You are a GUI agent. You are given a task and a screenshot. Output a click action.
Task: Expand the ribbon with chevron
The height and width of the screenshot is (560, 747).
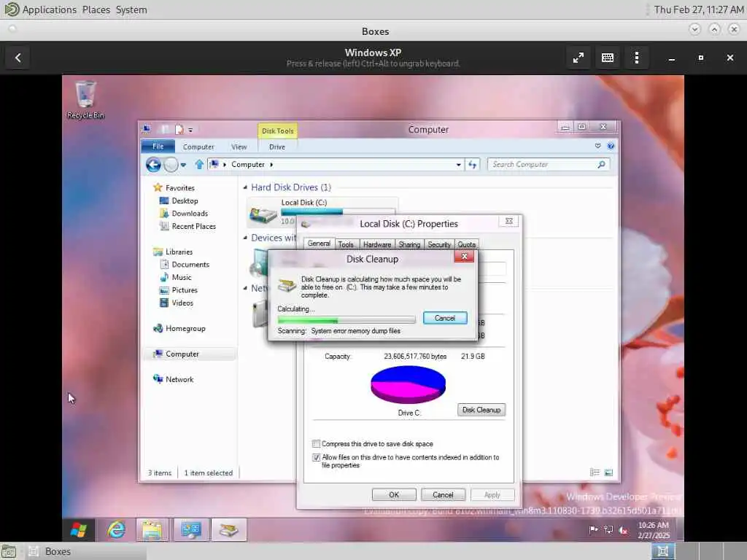tap(598, 146)
